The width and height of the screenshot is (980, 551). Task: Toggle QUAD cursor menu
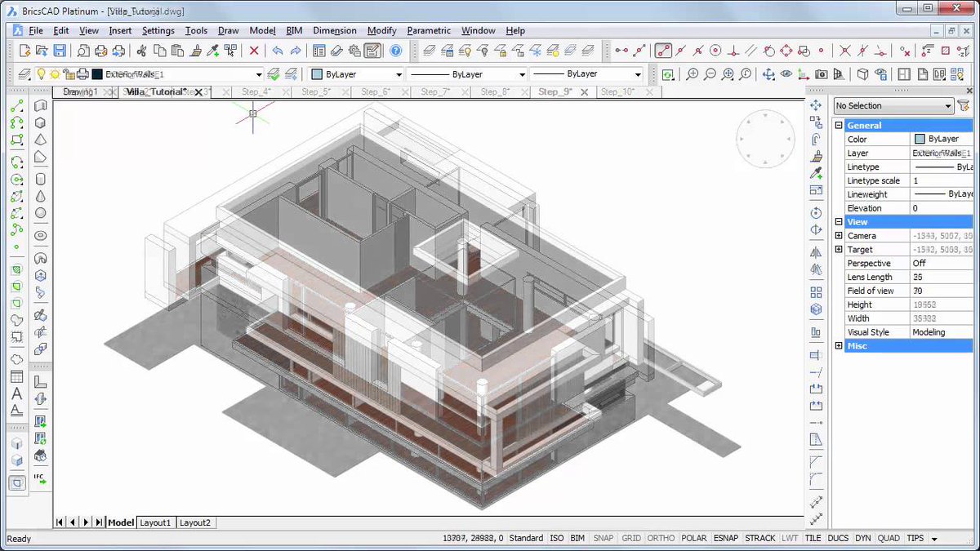pos(889,538)
